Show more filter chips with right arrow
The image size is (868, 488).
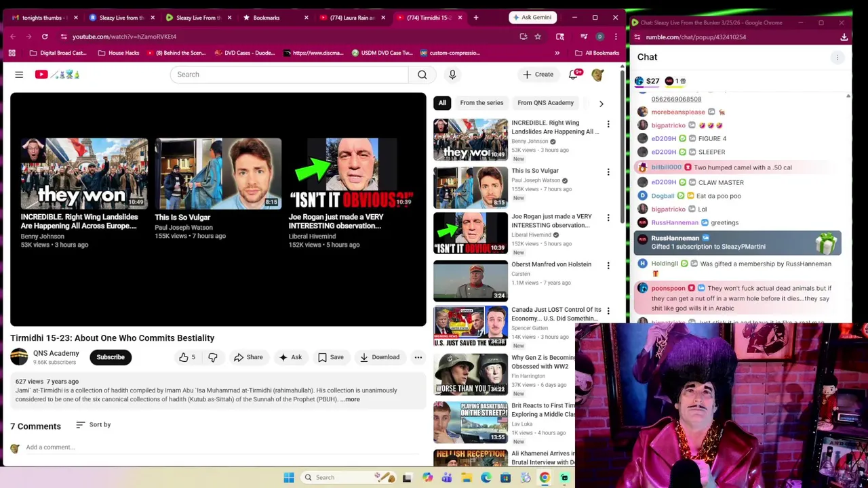pyautogui.click(x=601, y=104)
